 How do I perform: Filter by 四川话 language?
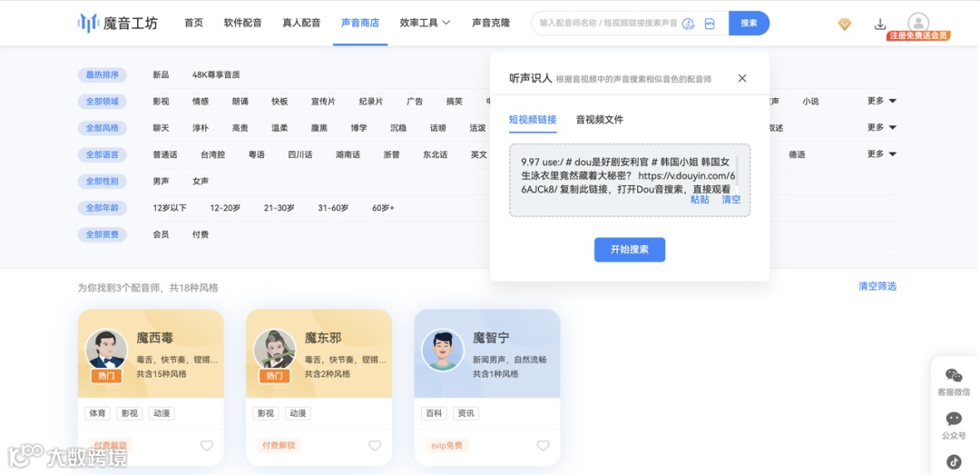(x=300, y=154)
